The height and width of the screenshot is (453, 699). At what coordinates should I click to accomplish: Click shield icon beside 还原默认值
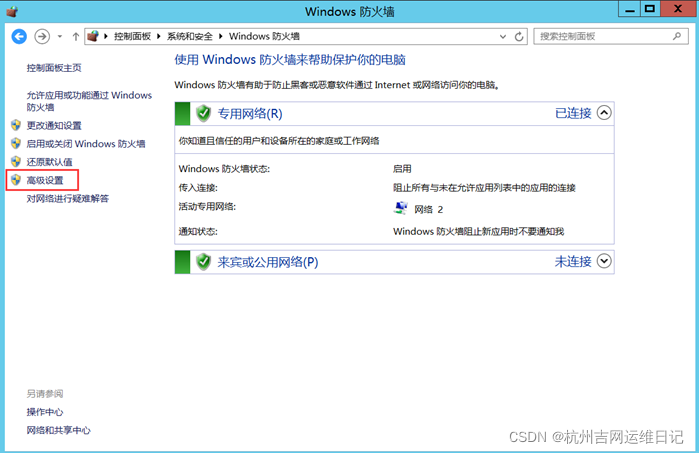point(16,161)
